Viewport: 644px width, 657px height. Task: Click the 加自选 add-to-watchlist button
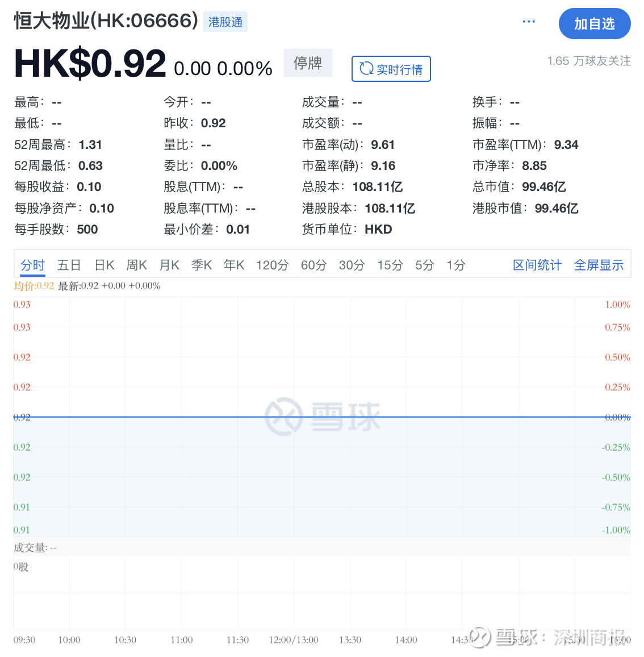coord(594,24)
